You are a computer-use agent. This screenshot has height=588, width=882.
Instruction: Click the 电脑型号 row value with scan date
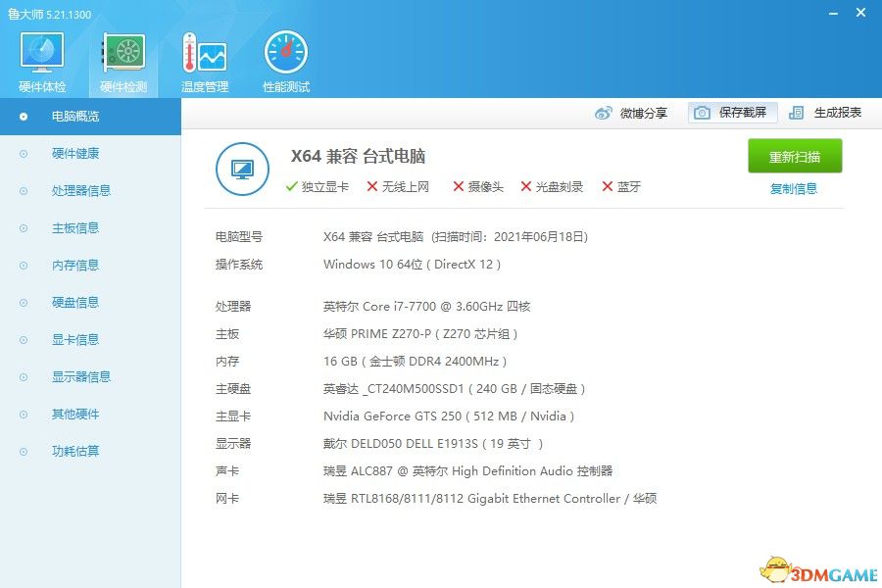click(456, 236)
